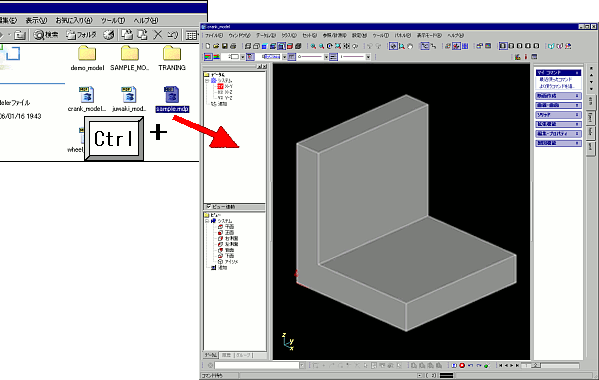This screenshot has height=380, width=599.
Task: Open the 表示モード menu
Action: 429,36
